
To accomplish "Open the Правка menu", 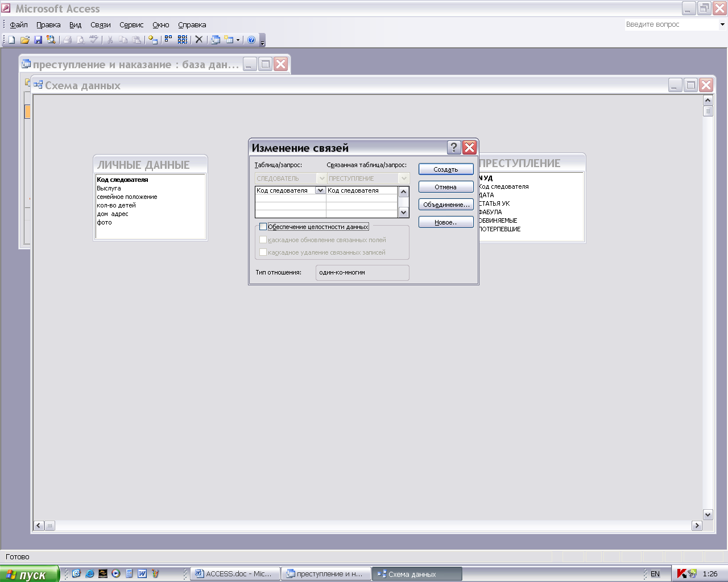I will click(48, 25).
